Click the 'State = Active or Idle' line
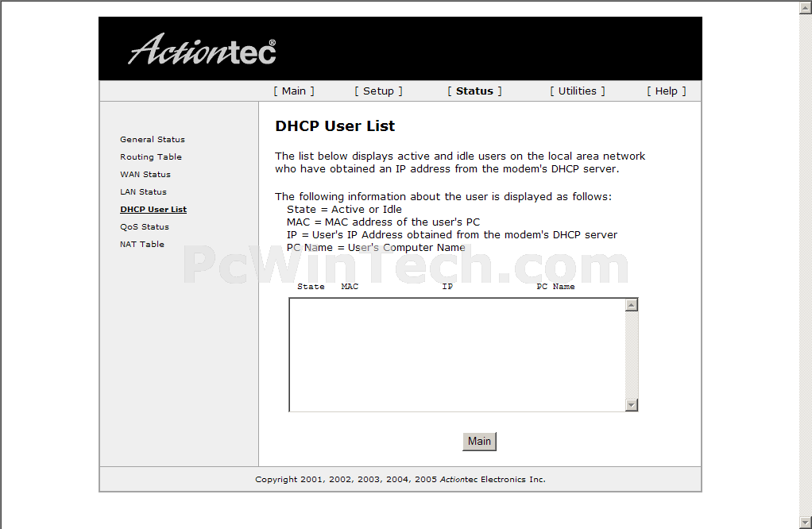Image resolution: width=812 pixels, height=529 pixels. [x=344, y=210]
